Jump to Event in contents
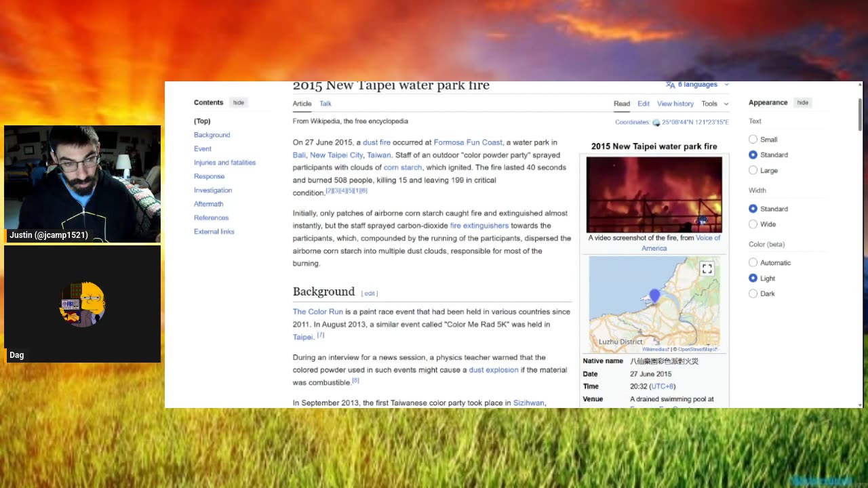Viewport: 868px width, 488px height. click(x=203, y=148)
